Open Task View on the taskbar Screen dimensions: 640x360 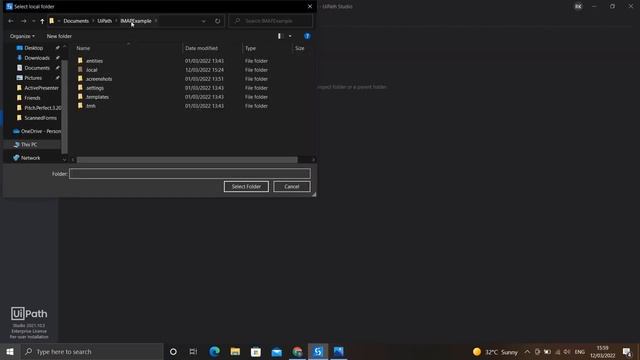pos(193,351)
